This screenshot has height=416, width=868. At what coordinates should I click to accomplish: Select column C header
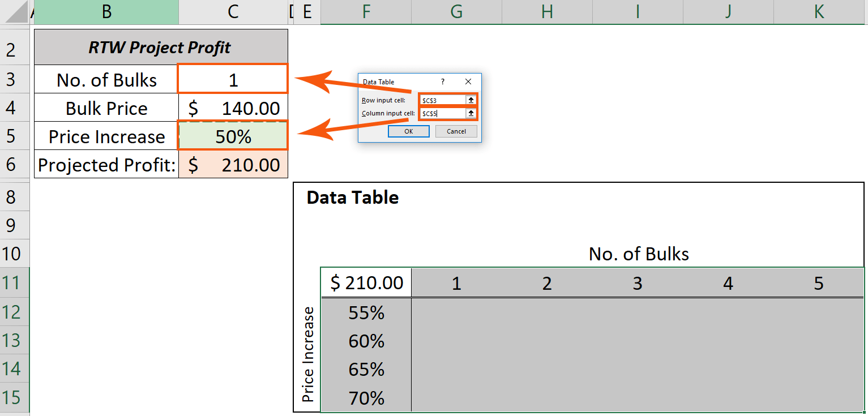[233, 11]
